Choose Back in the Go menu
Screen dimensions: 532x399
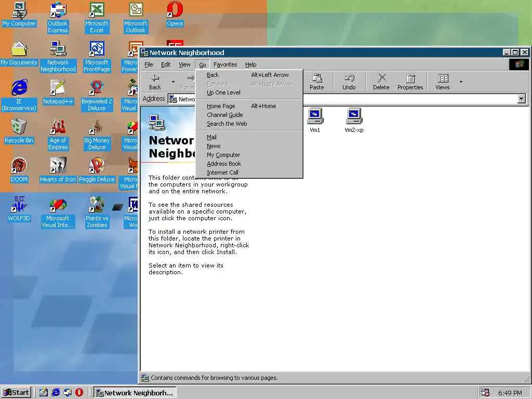[x=249, y=75]
